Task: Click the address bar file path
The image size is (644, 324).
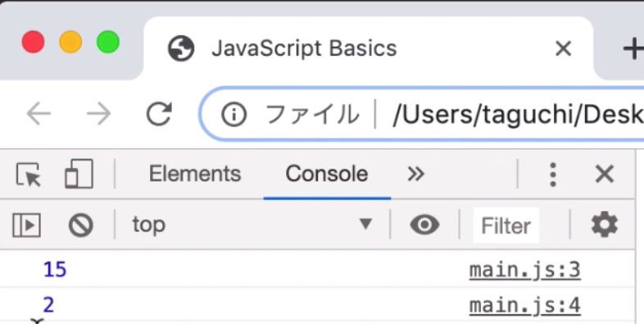Action: (x=519, y=115)
